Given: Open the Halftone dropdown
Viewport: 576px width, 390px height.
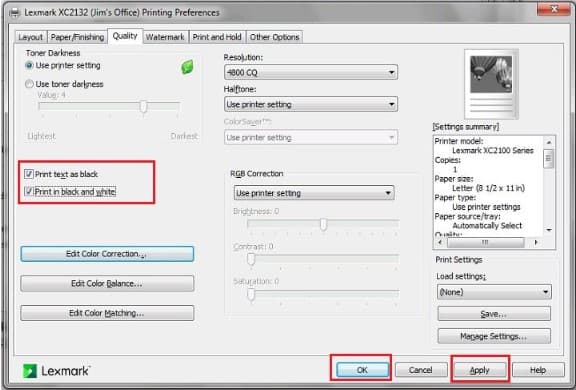Looking at the screenshot, I should point(311,104).
